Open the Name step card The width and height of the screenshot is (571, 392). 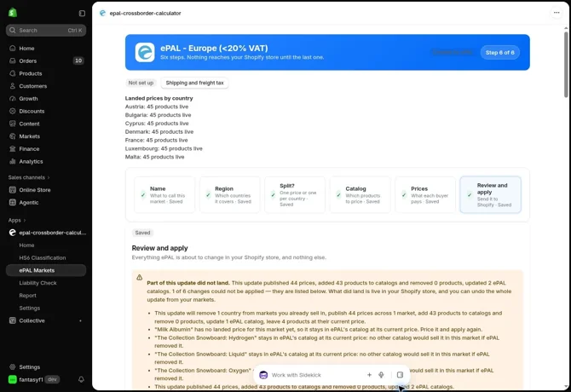164,195
